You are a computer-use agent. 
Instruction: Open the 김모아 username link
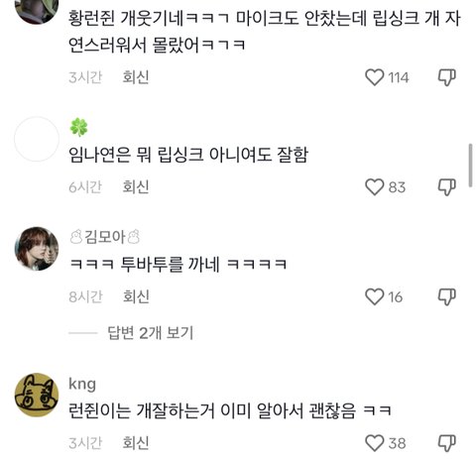(105, 237)
